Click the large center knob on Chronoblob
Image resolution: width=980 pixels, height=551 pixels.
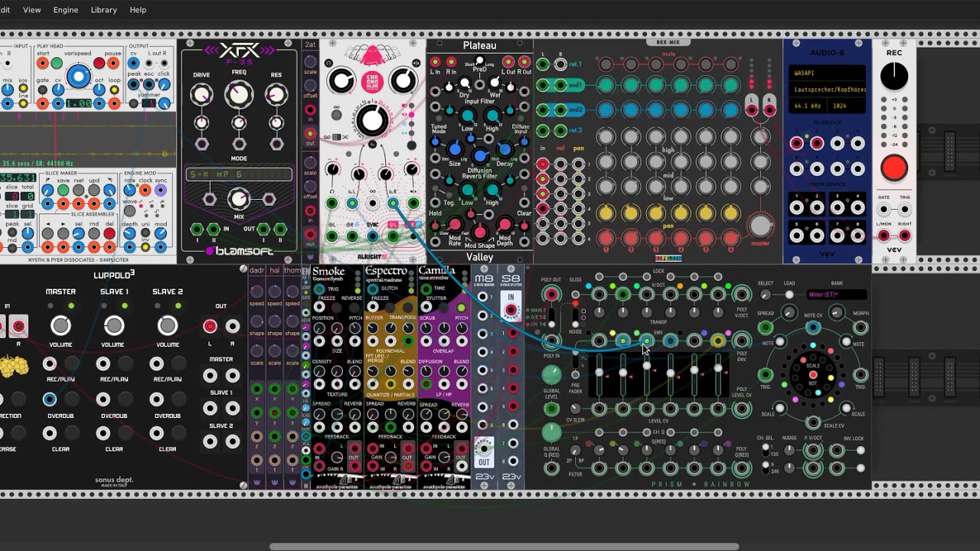372,120
